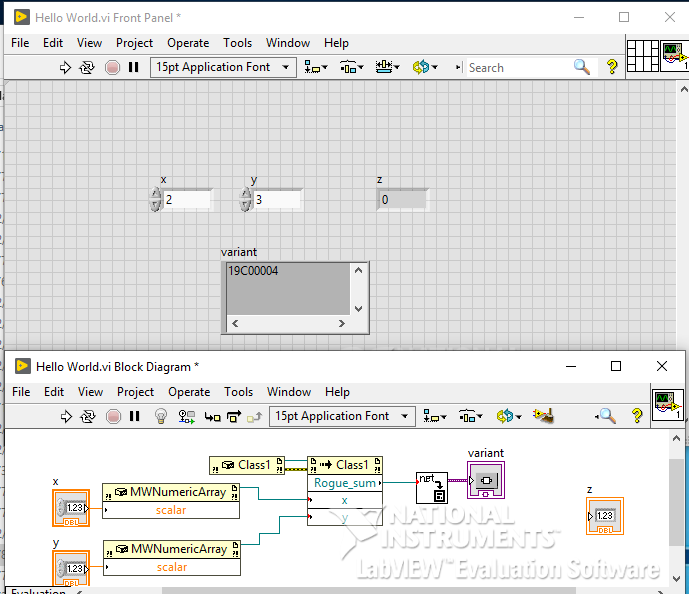Open Distribute Objects menu in Block Diagram
The image size is (689, 594).
pos(471,416)
